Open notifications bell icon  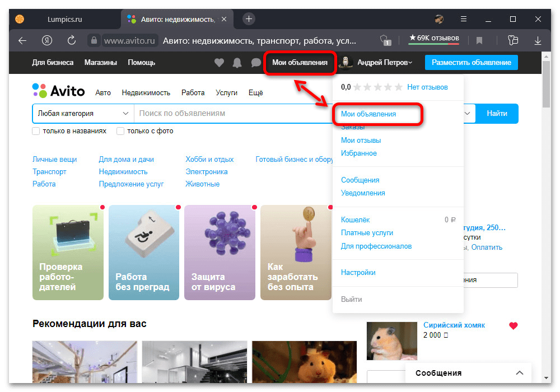coord(237,63)
